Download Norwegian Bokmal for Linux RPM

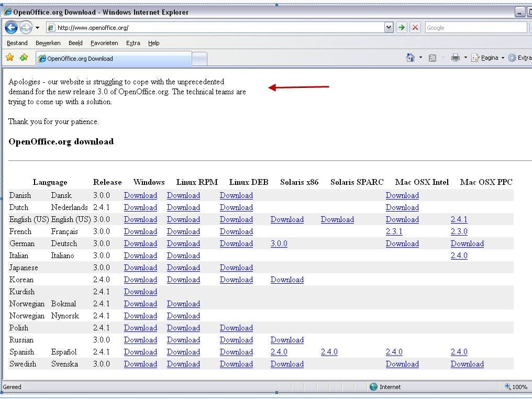pos(183,304)
